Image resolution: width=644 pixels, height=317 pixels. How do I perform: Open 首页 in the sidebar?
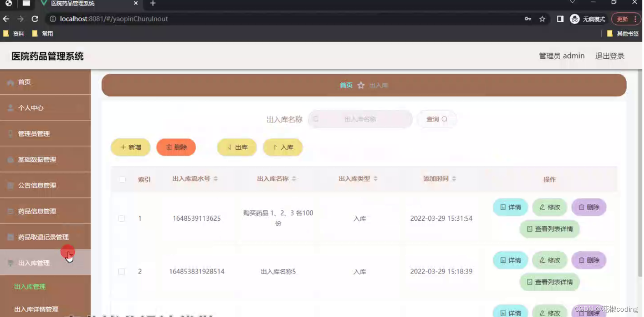45,82
